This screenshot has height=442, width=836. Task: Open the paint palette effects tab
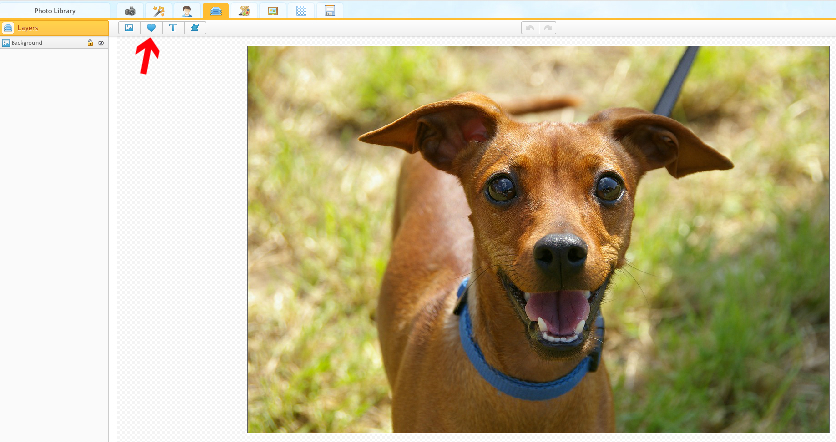pos(244,10)
